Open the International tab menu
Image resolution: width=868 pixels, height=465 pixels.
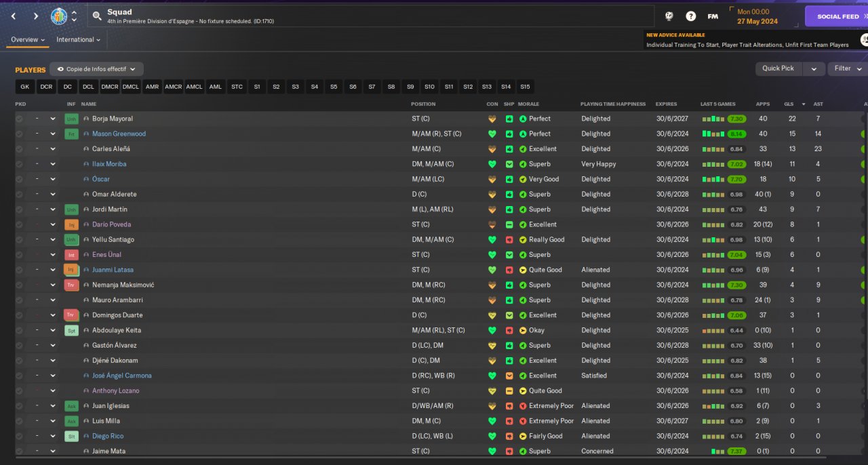(78, 40)
